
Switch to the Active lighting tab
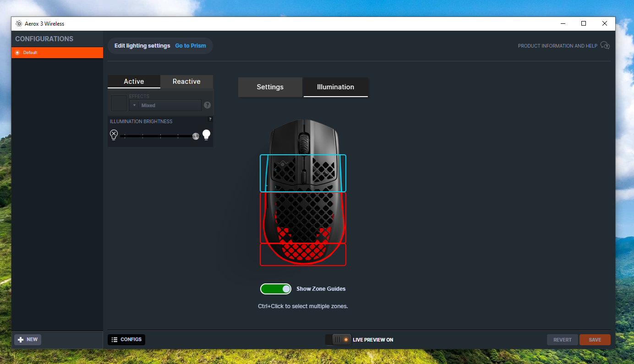point(134,81)
